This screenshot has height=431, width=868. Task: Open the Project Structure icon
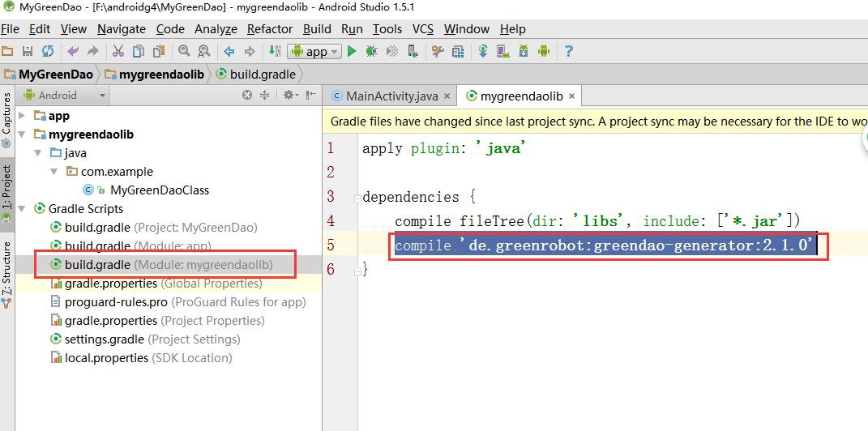[x=458, y=52]
